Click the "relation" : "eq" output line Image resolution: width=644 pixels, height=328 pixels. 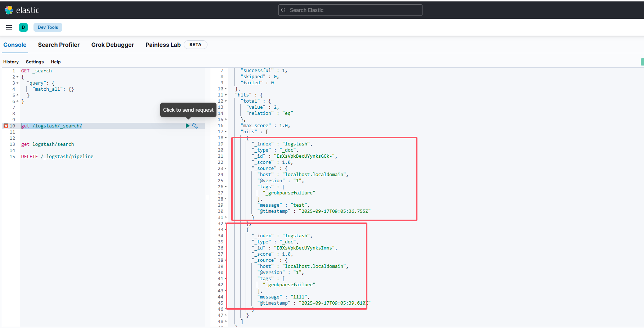(270, 113)
